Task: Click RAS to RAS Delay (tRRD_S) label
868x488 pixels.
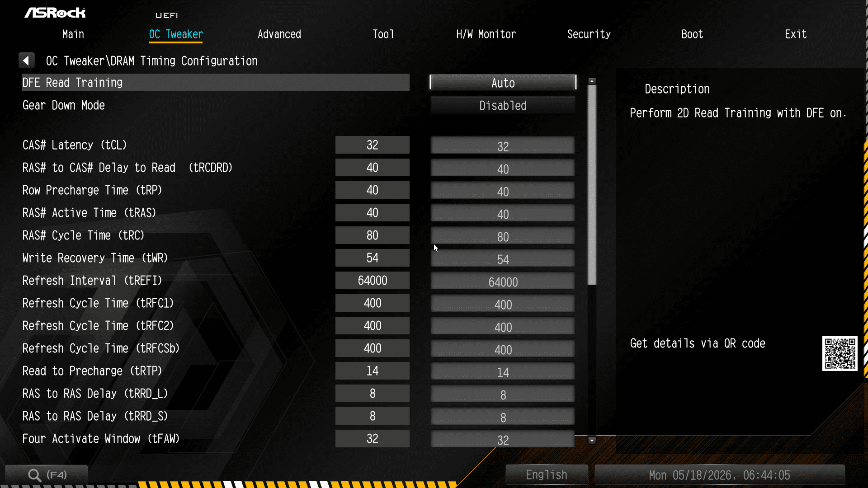Action: tap(95, 416)
